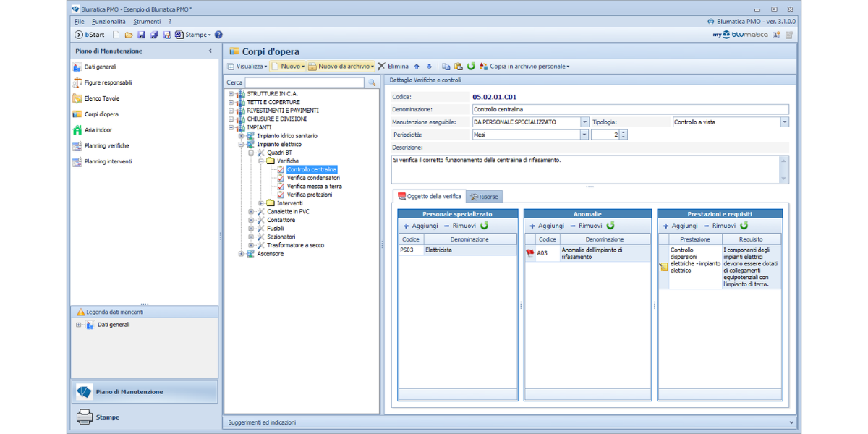Open the Tipologia combo box
Screen dimensions: 868x434
784,122
